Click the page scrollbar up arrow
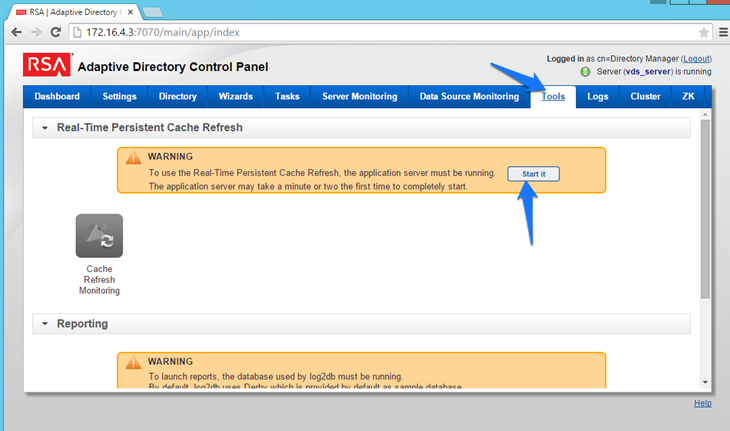 tap(705, 114)
